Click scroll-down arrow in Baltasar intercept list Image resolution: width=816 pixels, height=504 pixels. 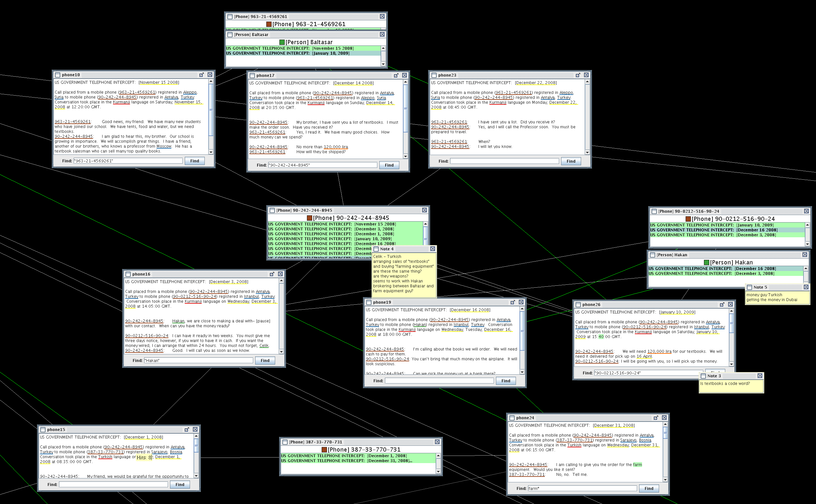click(x=383, y=64)
